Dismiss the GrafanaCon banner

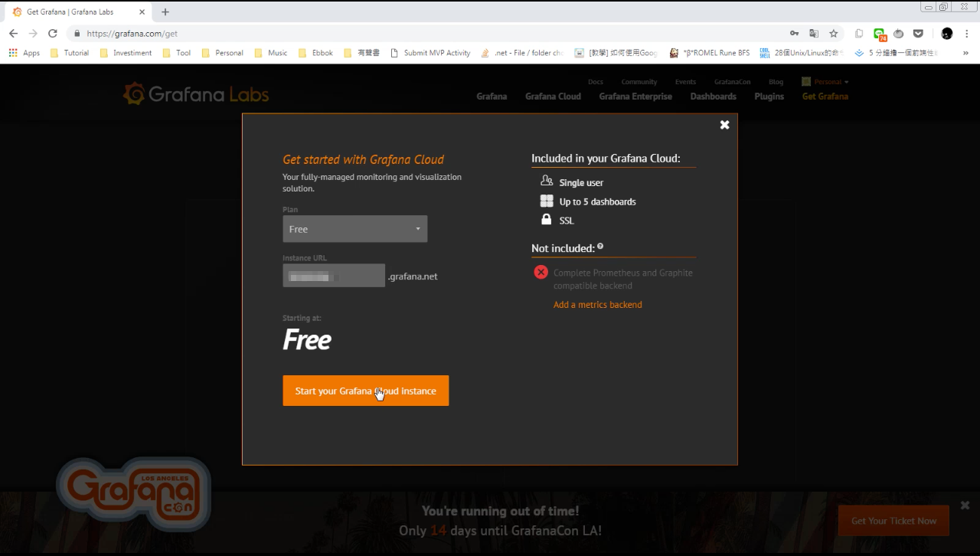965,505
